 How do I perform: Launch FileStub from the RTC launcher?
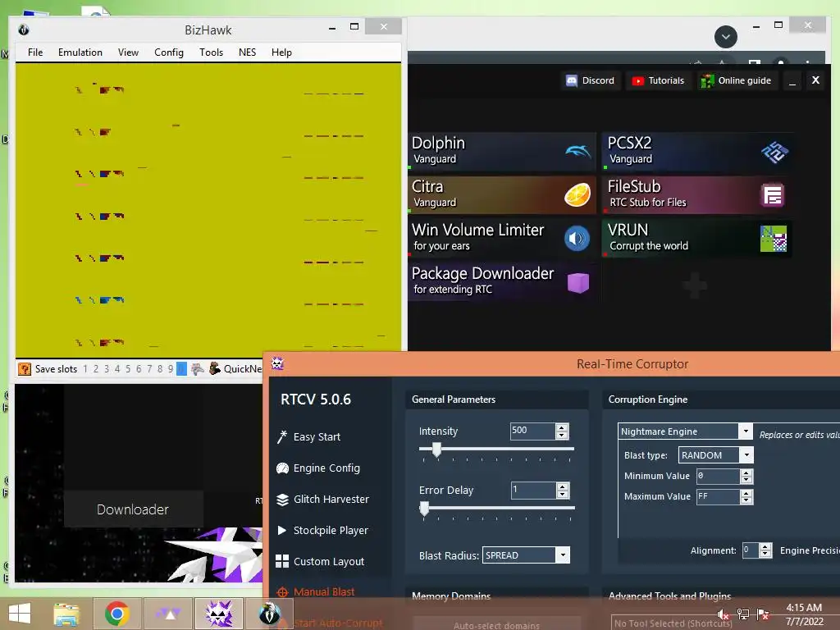[697, 195]
